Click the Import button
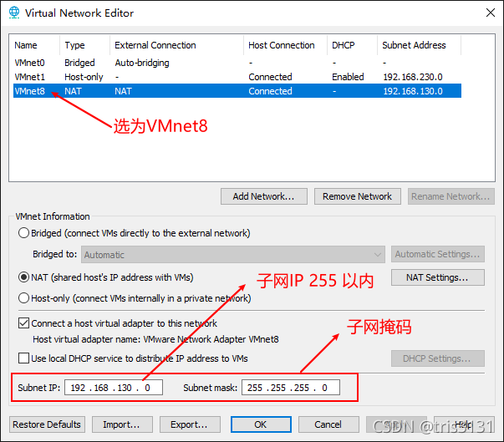 122,424
